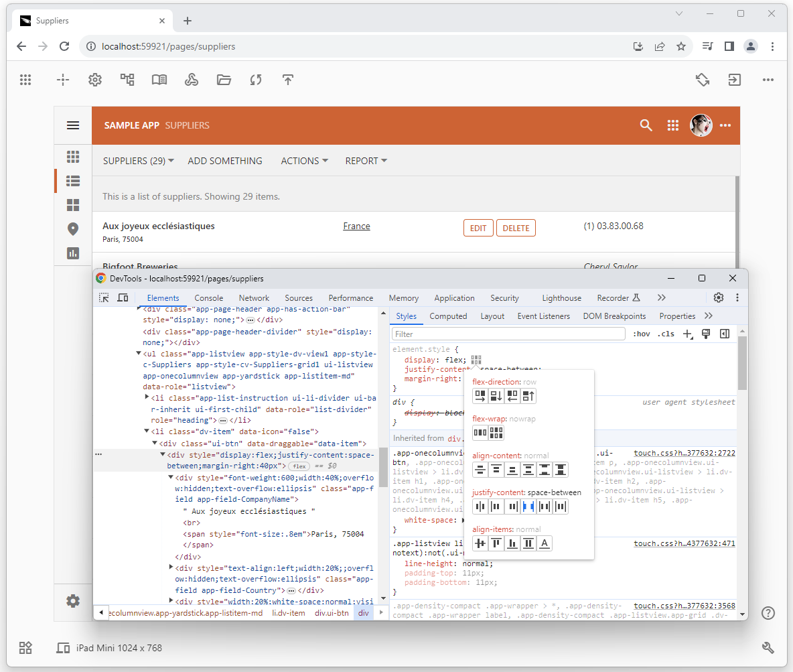Image resolution: width=793 pixels, height=672 pixels.
Task: Set flex-direction to row-reverse
Action: (x=512, y=396)
